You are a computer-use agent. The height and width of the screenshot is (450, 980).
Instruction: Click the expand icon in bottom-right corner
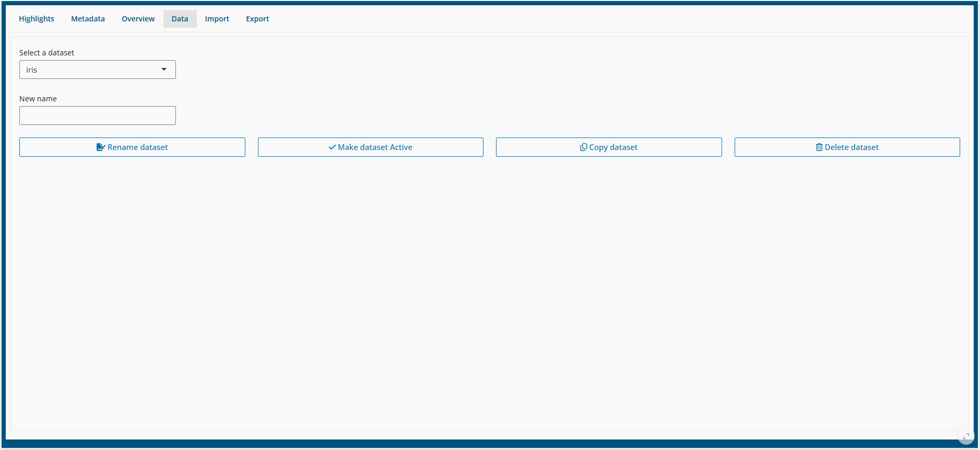click(x=966, y=436)
